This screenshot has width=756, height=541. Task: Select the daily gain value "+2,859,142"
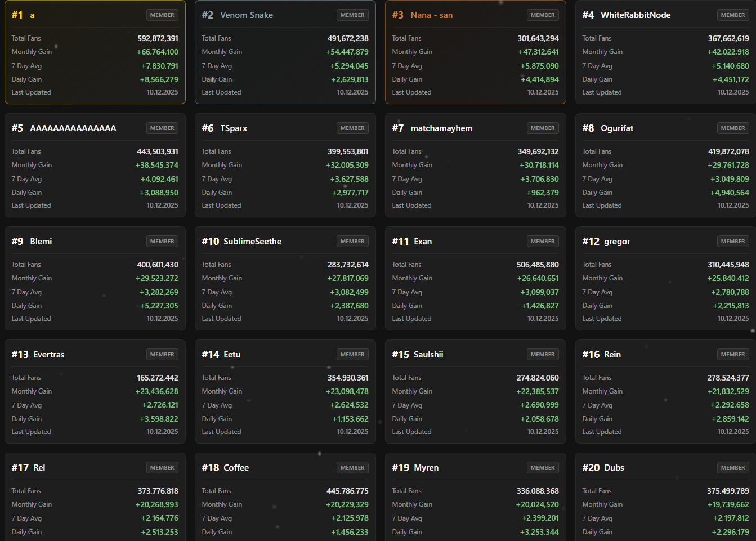730,419
